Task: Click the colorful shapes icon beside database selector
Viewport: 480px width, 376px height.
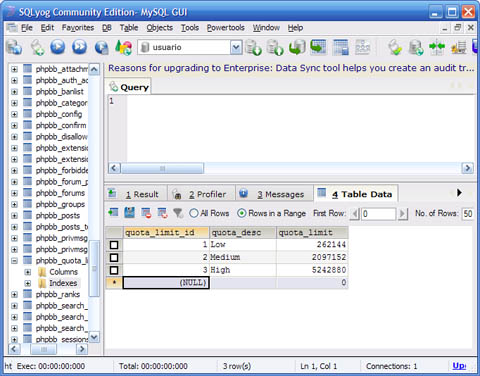Action: coord(123,47)
